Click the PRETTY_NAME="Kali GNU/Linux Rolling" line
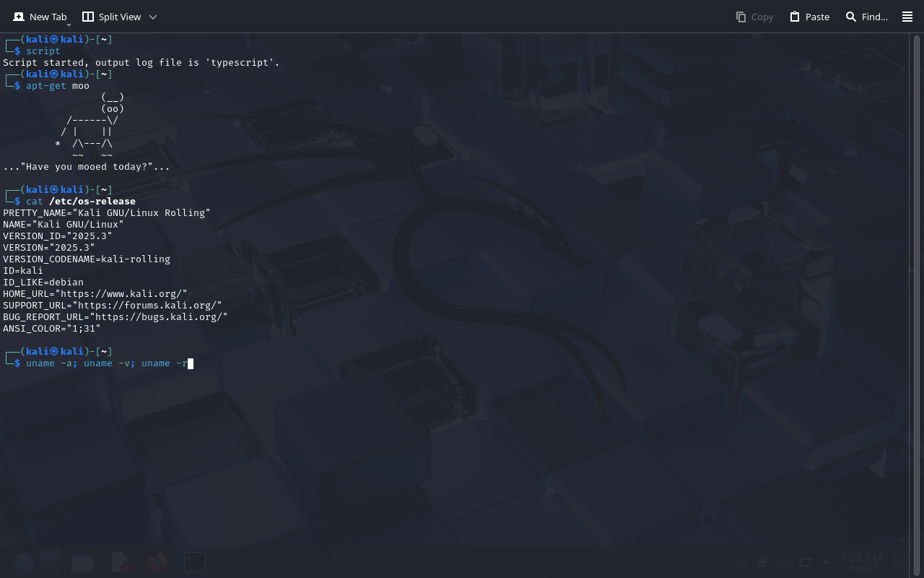 pos(107,213)
